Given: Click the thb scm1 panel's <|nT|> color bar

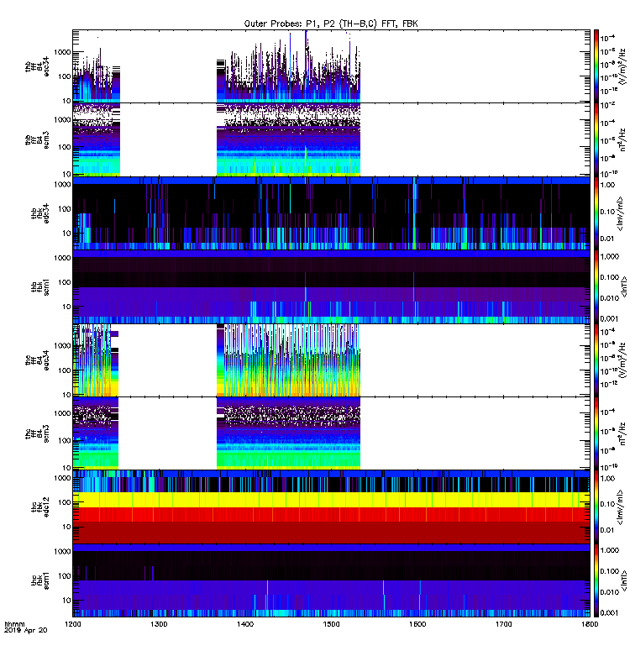Looking at the screenshot, I should tap(596, 286).
